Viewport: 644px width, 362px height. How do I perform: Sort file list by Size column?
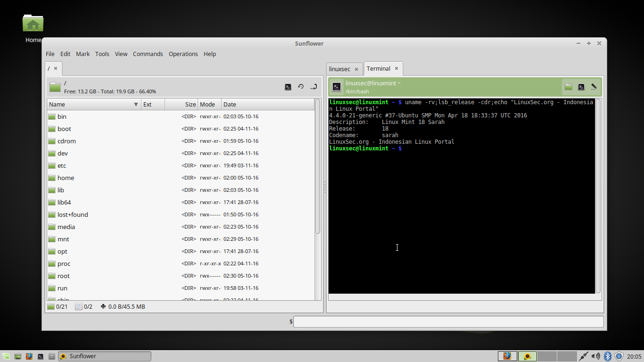pos(181,104)
